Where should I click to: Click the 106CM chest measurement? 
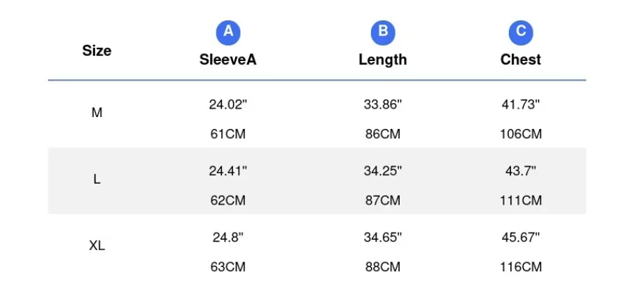click(x=521, y=134)
